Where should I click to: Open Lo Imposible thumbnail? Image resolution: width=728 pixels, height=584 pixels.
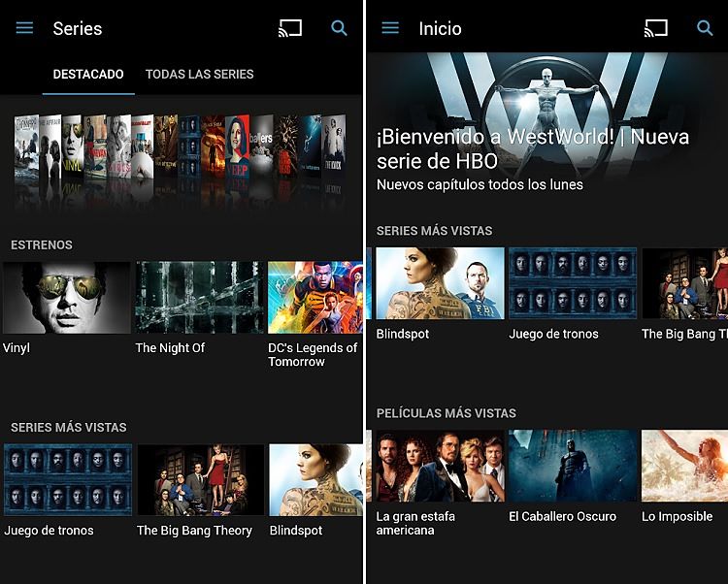coord(685,466)
